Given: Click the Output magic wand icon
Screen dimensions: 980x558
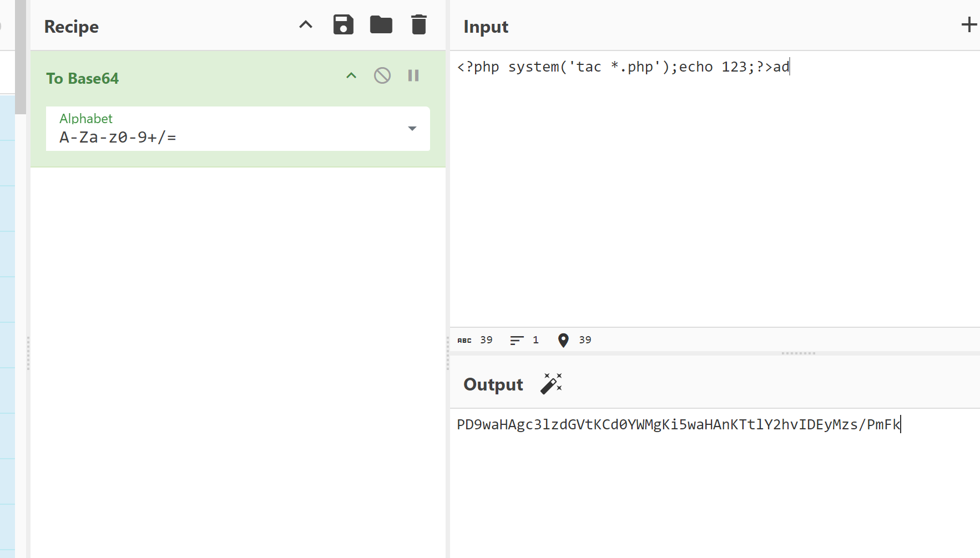Looking at the screenshot, I should tap(551, 384).
